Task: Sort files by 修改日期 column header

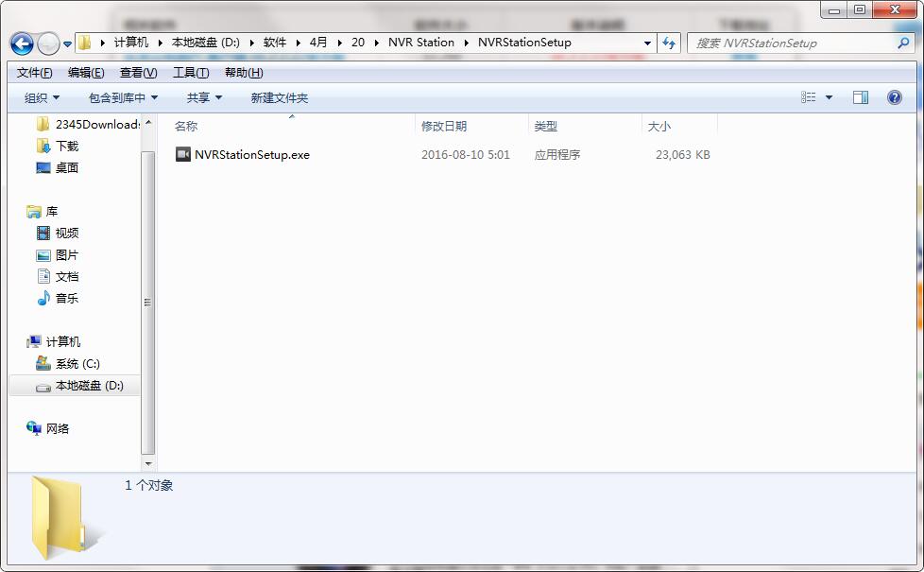Action: 444,126
